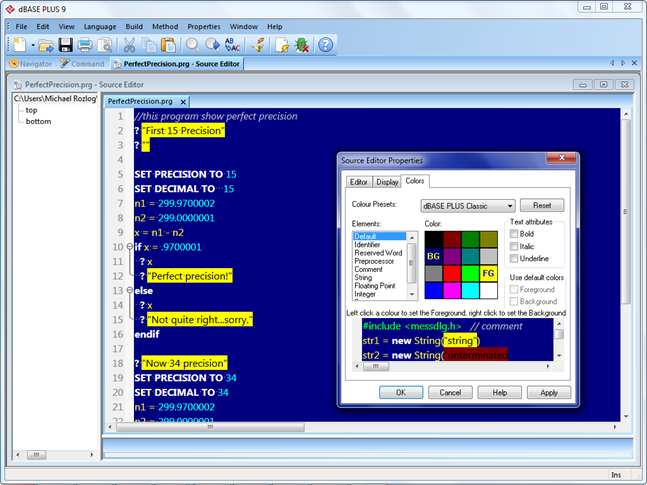Switch to the Display tab
Viewport: 647px width, 485px height.
[387, 182]
